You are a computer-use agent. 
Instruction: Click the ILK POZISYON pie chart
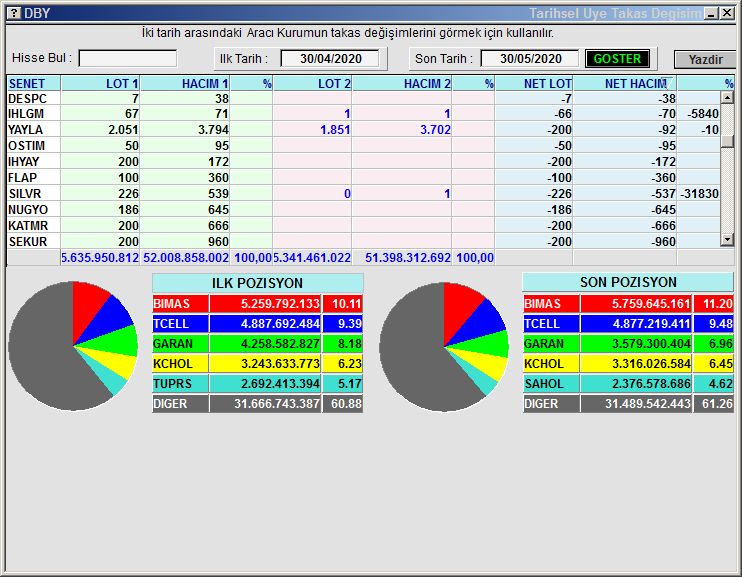click(73, 346)
